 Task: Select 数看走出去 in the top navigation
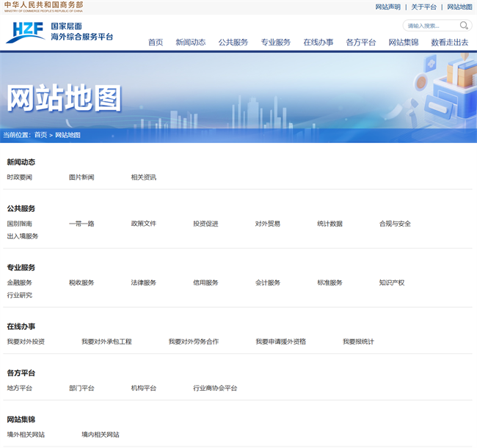[x=450, y=43]
